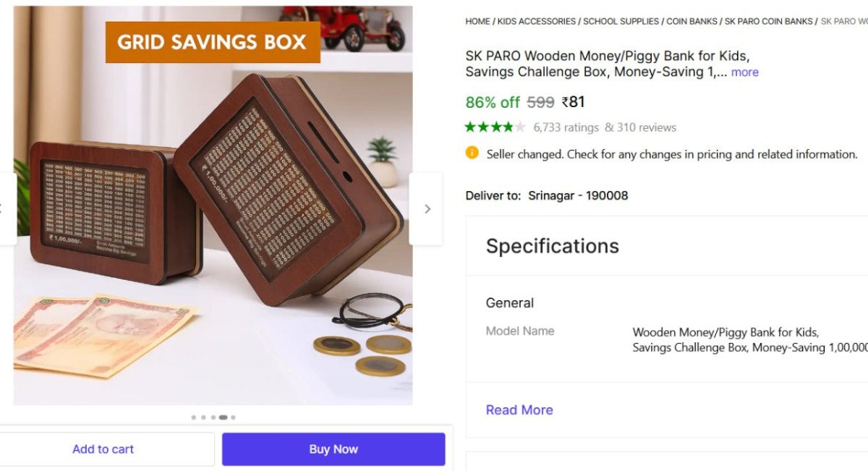
Task: Select the second carousel dot below the image
Action: click(x=203, y=417)
